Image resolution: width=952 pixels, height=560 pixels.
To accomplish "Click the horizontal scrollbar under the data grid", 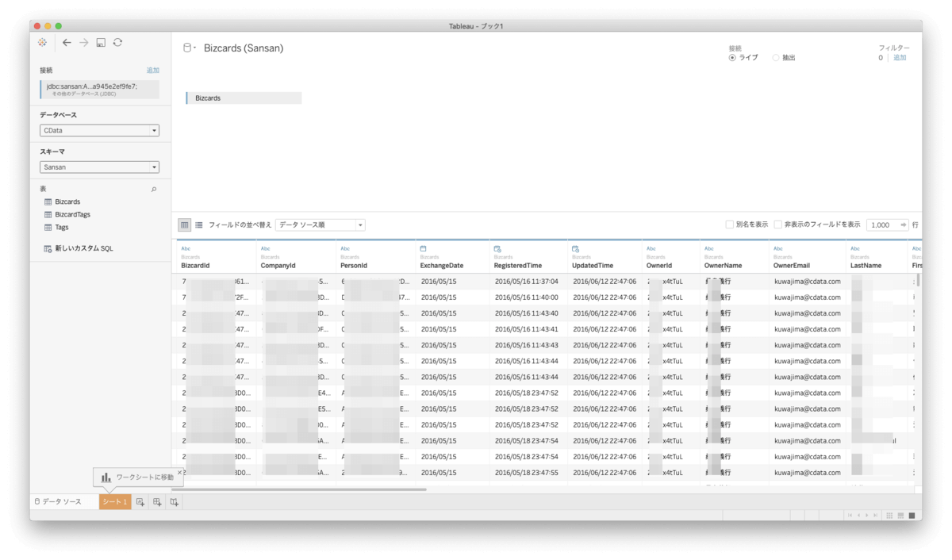I will (299, 489).
